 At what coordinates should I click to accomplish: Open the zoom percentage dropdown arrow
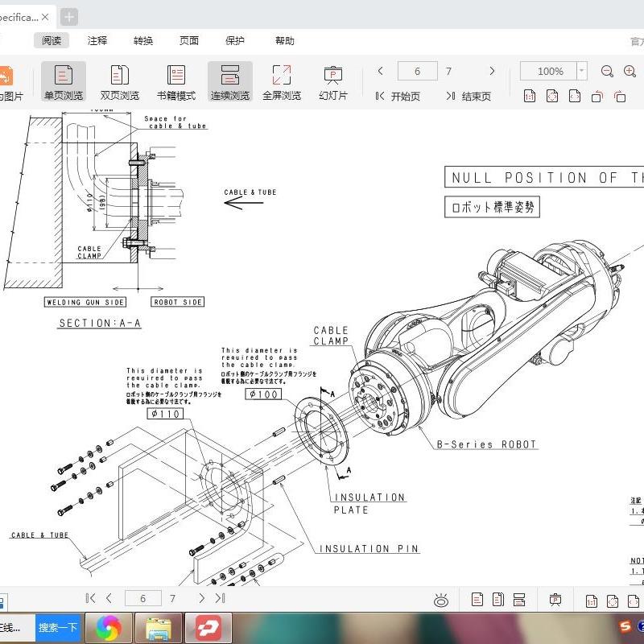click(582, 71)
